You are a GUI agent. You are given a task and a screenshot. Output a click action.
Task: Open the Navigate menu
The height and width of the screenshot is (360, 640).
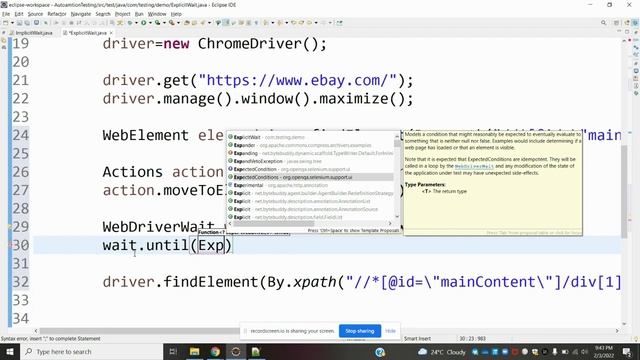[x=81, y=14]
